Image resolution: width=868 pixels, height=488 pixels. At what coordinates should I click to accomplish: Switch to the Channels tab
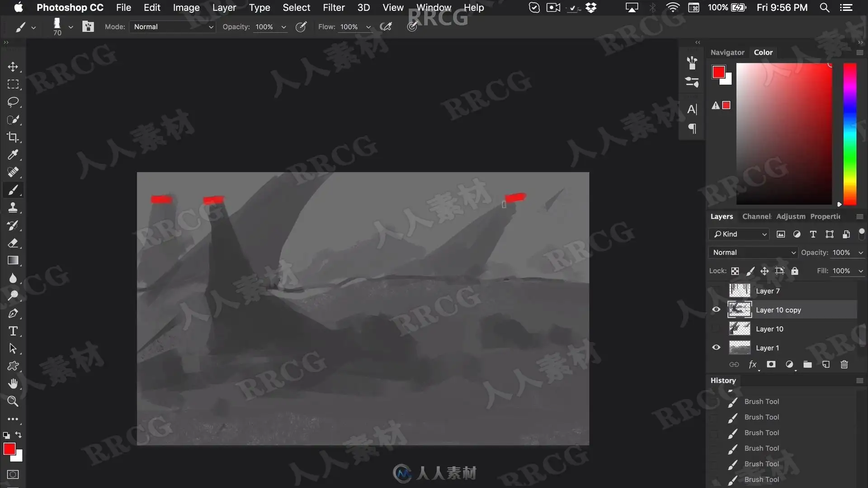point(757,216)
